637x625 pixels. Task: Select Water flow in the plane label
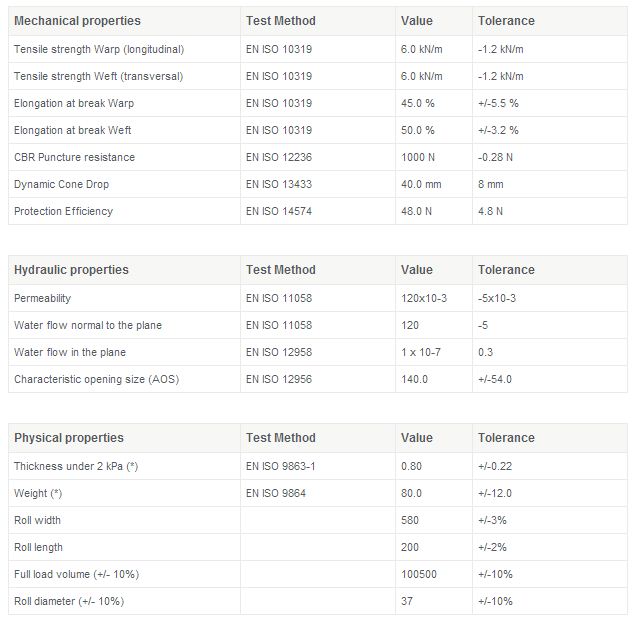click(x=70, y=352)
